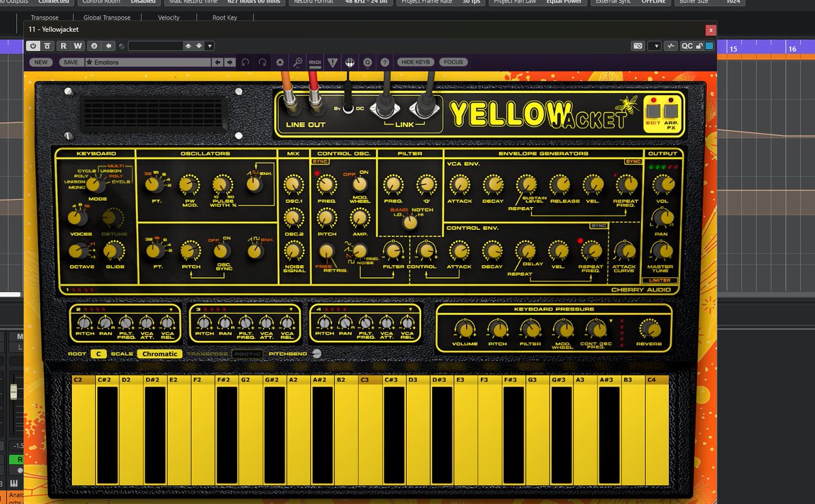Click the EDIT red button on Yellowjacket panel
The image size is (815, 504).
tap(655, 111)
